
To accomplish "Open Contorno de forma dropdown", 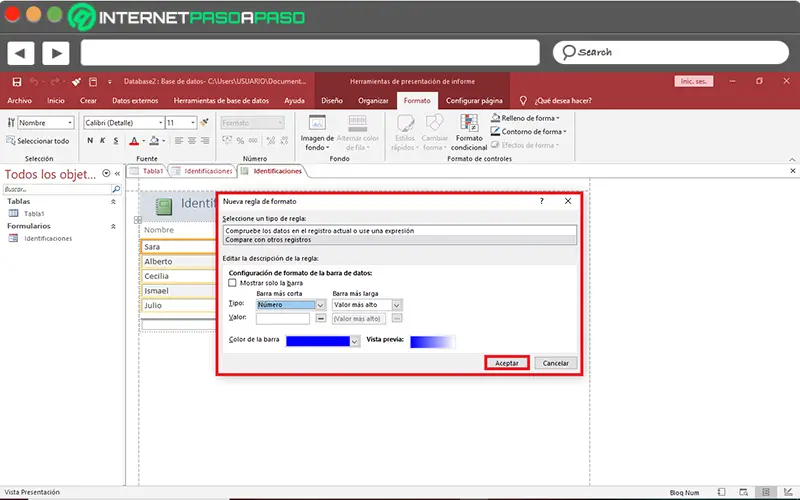I will (x=528, y=132).
